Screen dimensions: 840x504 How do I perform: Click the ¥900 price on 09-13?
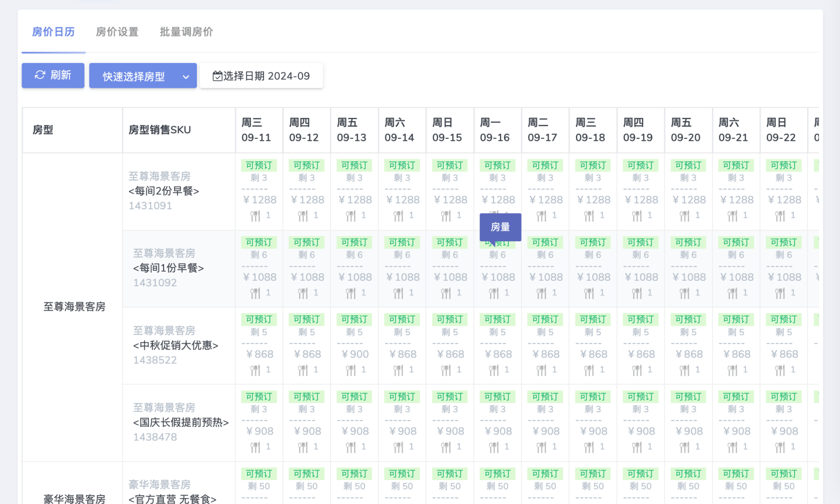[x=355, y=354]
